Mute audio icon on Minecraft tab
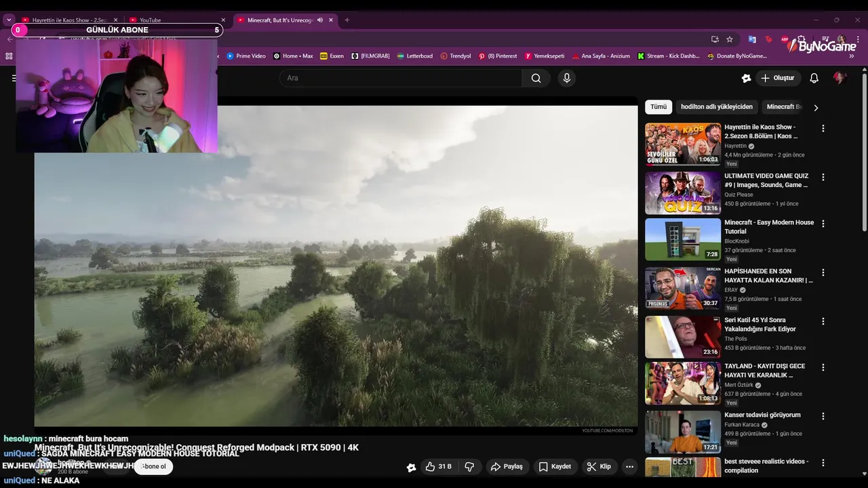The image size is (868, 488). 320,20
